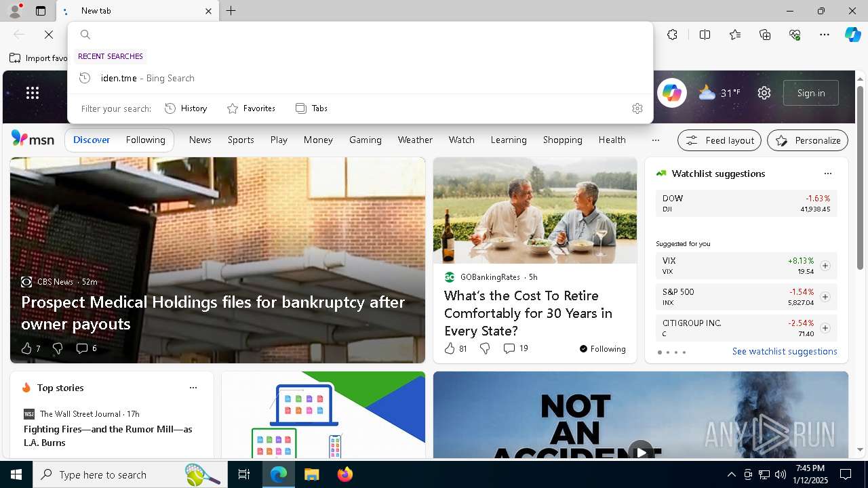Open the Extensions puzzle icon

(x=672, y=35)
